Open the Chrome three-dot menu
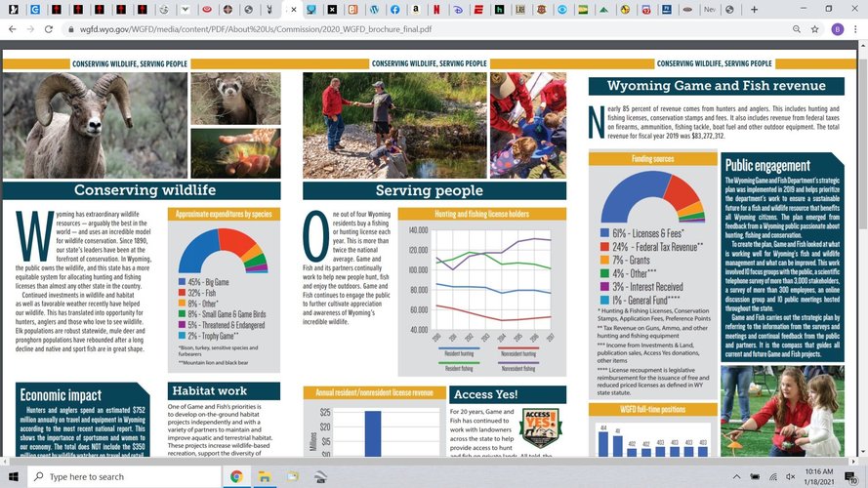Image resolution: width=868 pixels, height=488 pixels. point(856,29)
